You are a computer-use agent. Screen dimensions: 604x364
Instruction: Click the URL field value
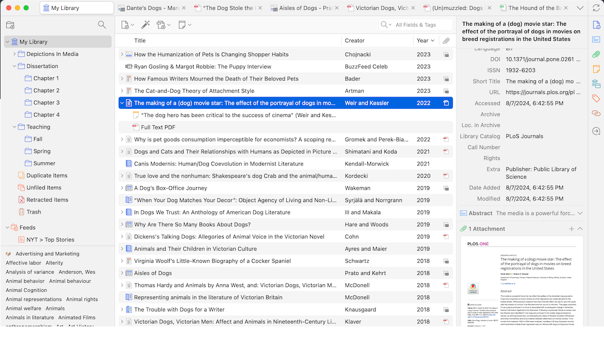click(543, 92)
